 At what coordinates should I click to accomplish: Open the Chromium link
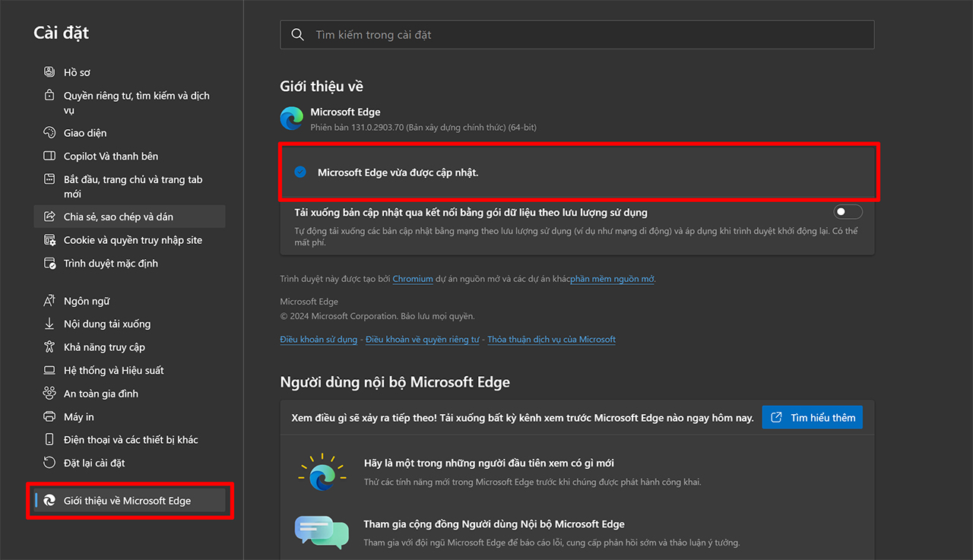413,279
